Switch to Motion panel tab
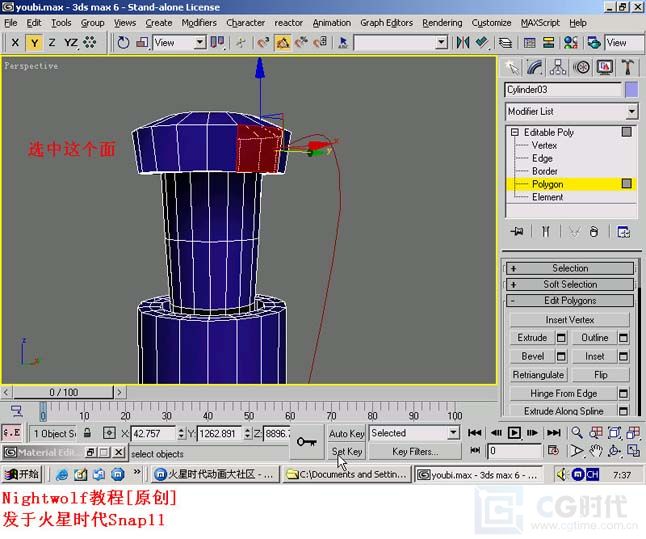Screen dimensions: 646x539 (581, 67)
